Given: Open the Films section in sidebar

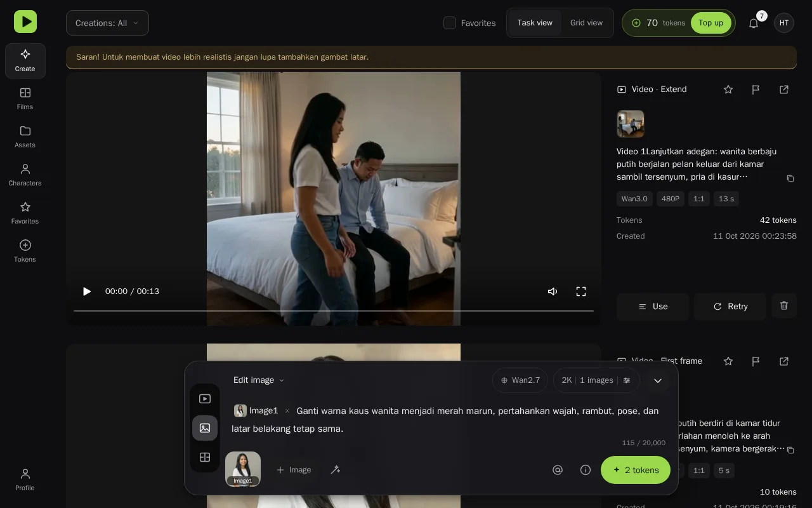Looking at the screenshot, I should coord(25,98).
